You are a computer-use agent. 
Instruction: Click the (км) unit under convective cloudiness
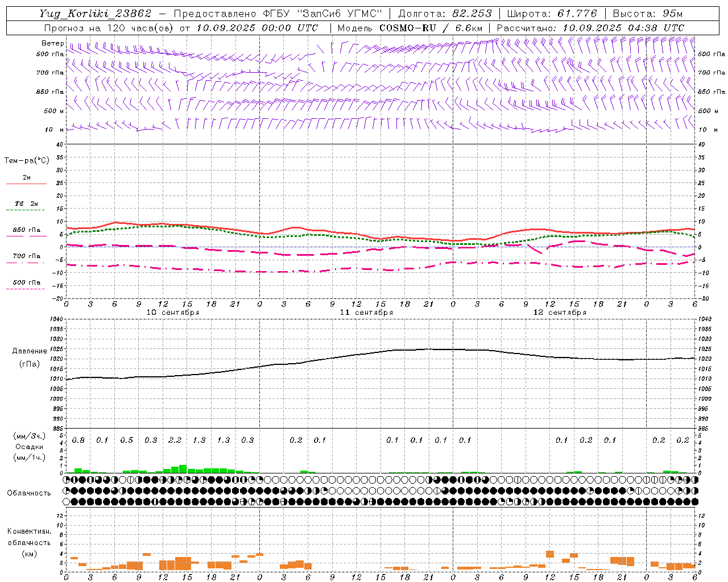[29, 554]
